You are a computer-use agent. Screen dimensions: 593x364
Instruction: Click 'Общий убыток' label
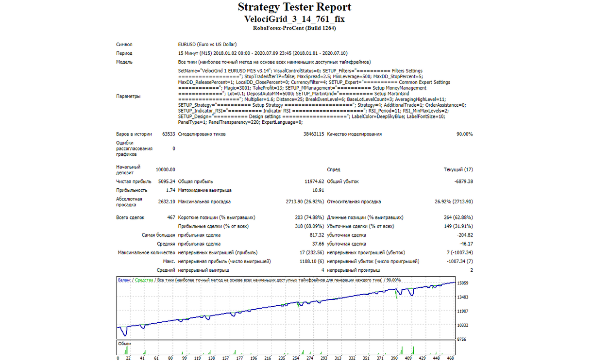click(343, 182)
